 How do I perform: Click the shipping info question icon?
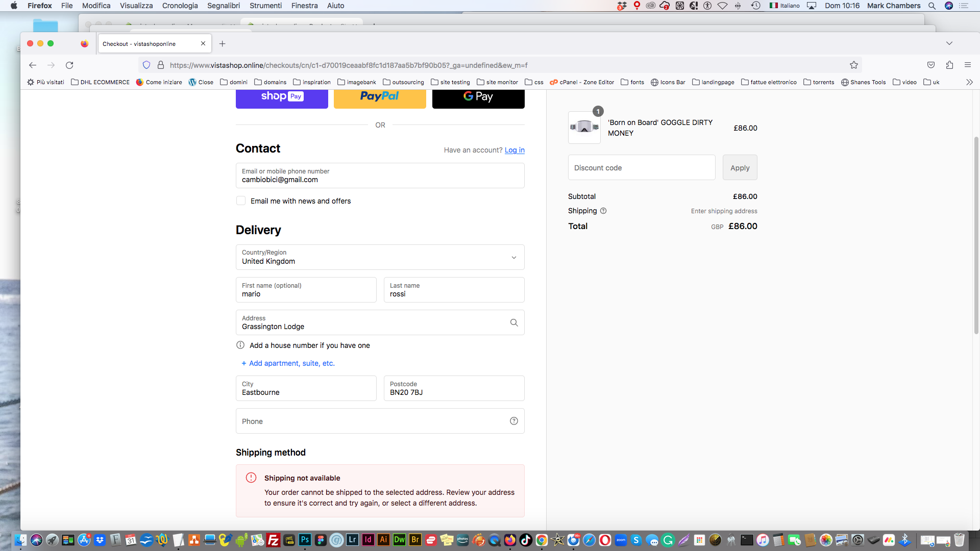point(603,211)
